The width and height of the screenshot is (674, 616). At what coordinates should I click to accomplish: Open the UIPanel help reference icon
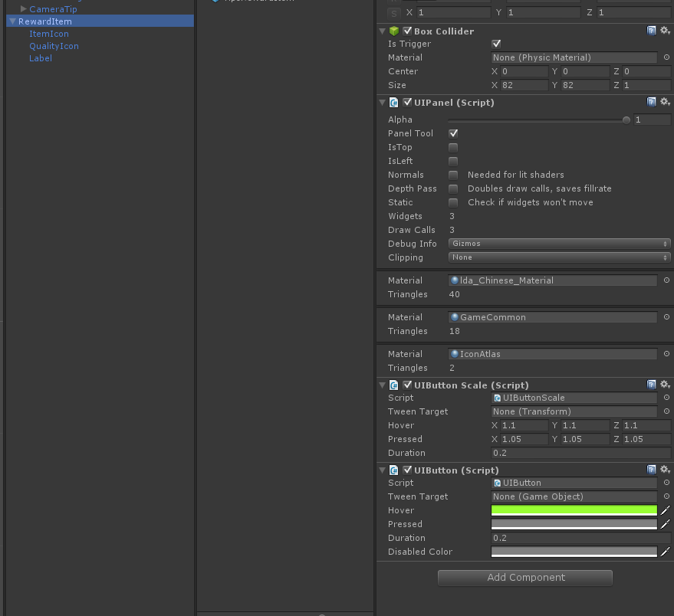pyautogui.click(x=651, y=102)
